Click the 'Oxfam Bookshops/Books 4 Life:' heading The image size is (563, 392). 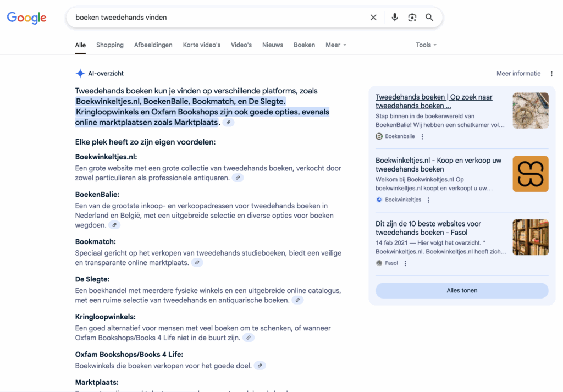(129, 354)
